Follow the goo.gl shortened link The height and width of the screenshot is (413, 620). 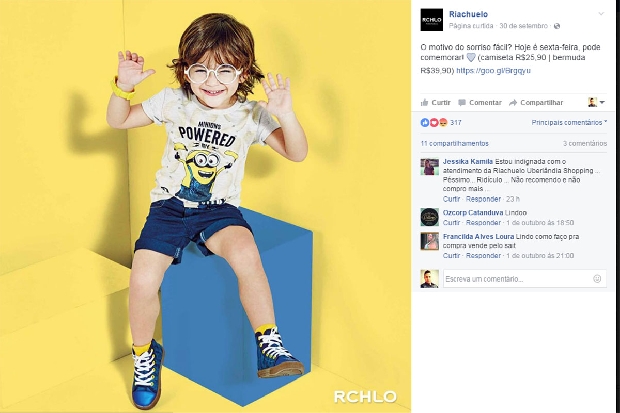tap(493, 71)
